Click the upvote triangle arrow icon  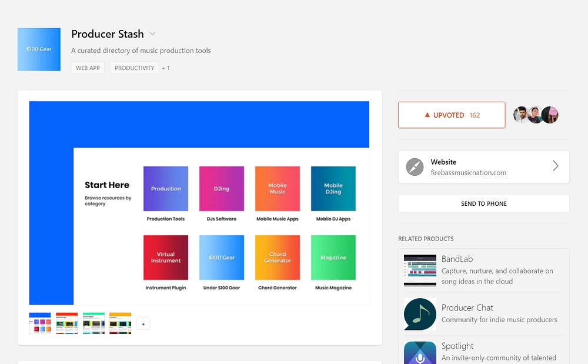click(x=427, y=115)
